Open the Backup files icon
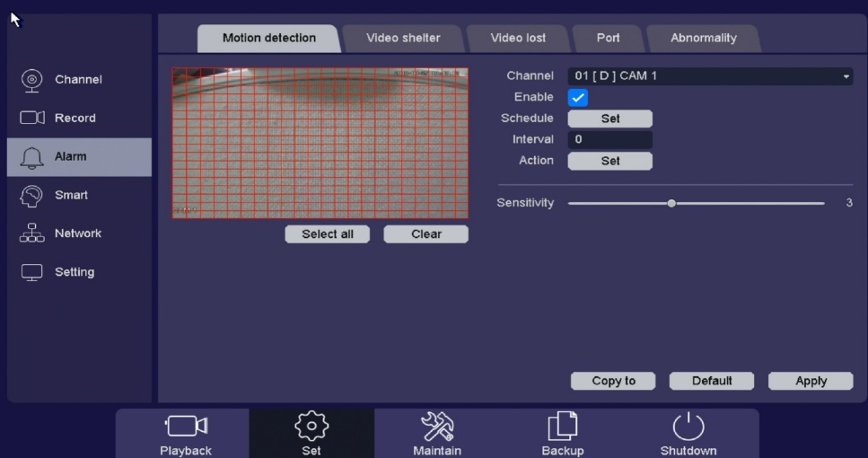The image size is (868, 458). click(563, 427)
